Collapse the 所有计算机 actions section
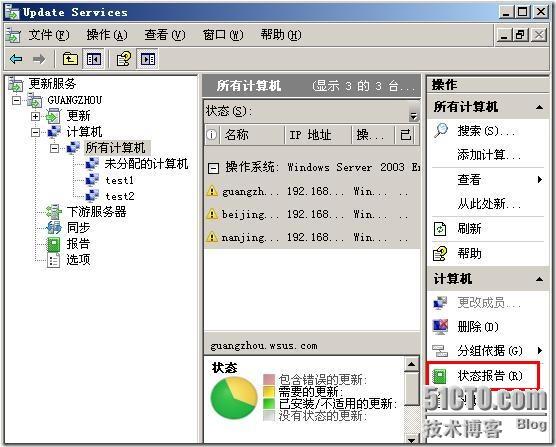This screenshot has height=447, width=556. point(539,107)
